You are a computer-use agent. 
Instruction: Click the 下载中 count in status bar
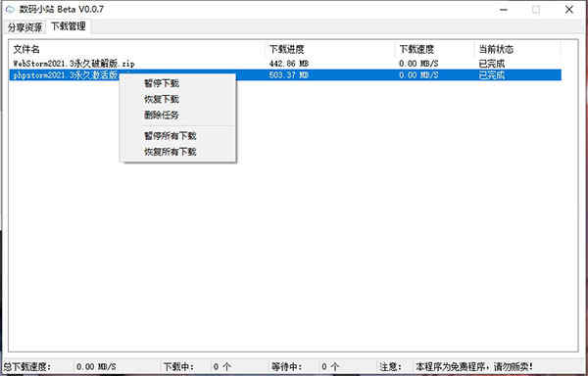coord(222,366)
